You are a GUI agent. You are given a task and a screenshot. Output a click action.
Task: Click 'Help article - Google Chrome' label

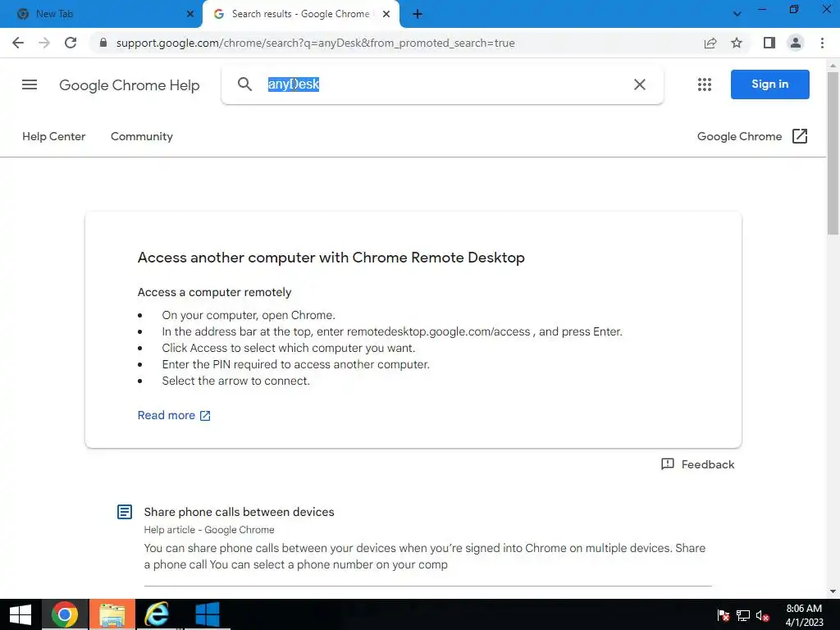point(209,530)
